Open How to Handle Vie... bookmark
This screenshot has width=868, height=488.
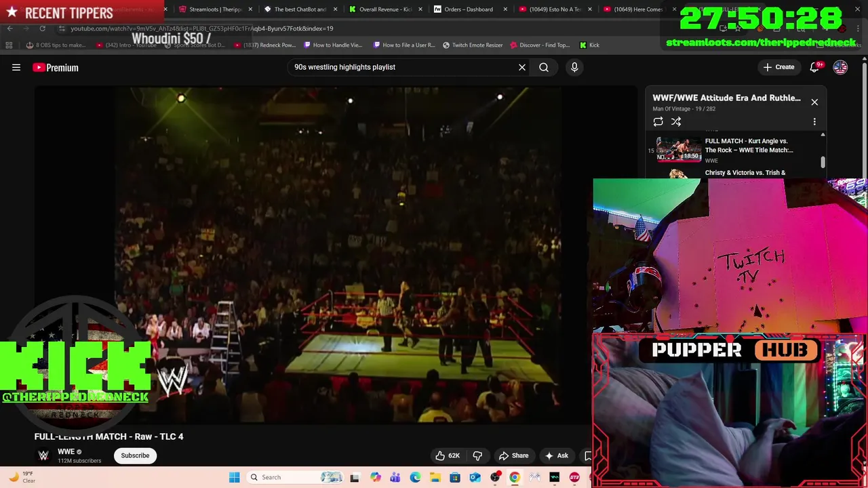click(333, 45)
